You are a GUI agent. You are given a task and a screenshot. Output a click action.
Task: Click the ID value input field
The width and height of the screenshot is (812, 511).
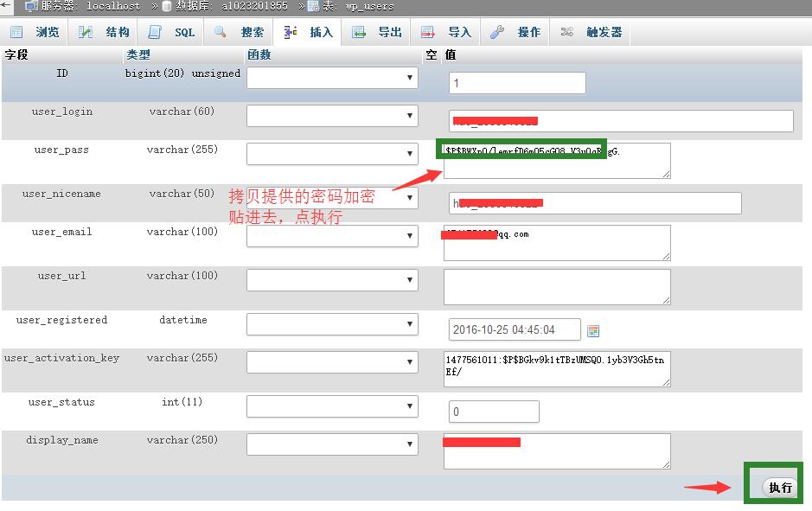[x=517, y=83]
